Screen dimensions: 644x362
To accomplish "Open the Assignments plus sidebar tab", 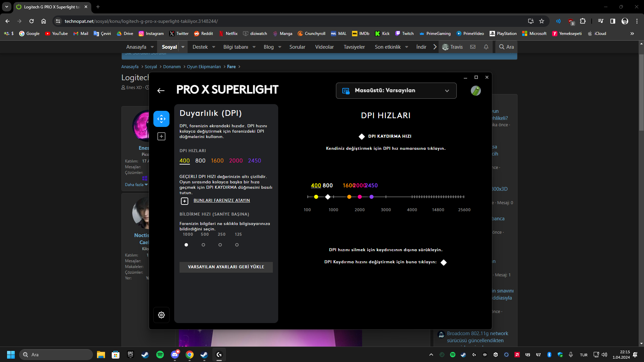I will [x=161, y=136].
